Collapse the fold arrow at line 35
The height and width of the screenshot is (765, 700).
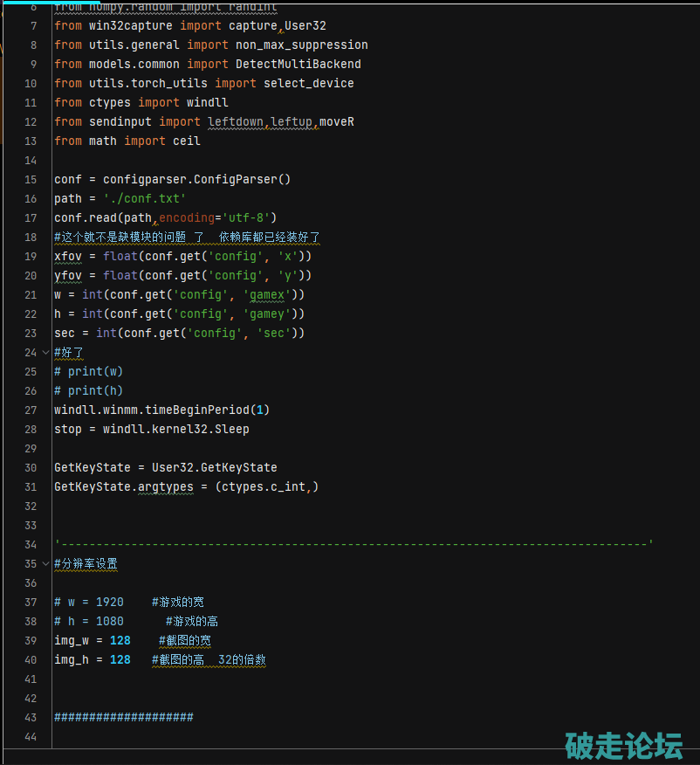(x=45, y=563)
